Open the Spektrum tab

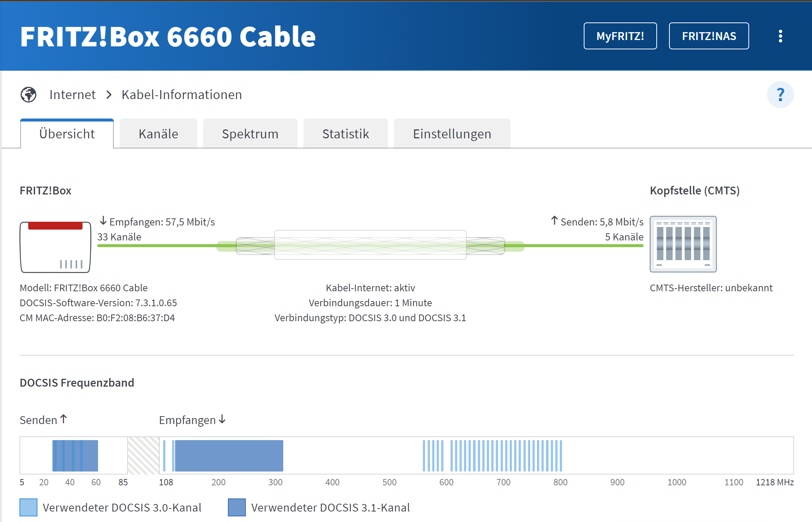coord(250,134)
